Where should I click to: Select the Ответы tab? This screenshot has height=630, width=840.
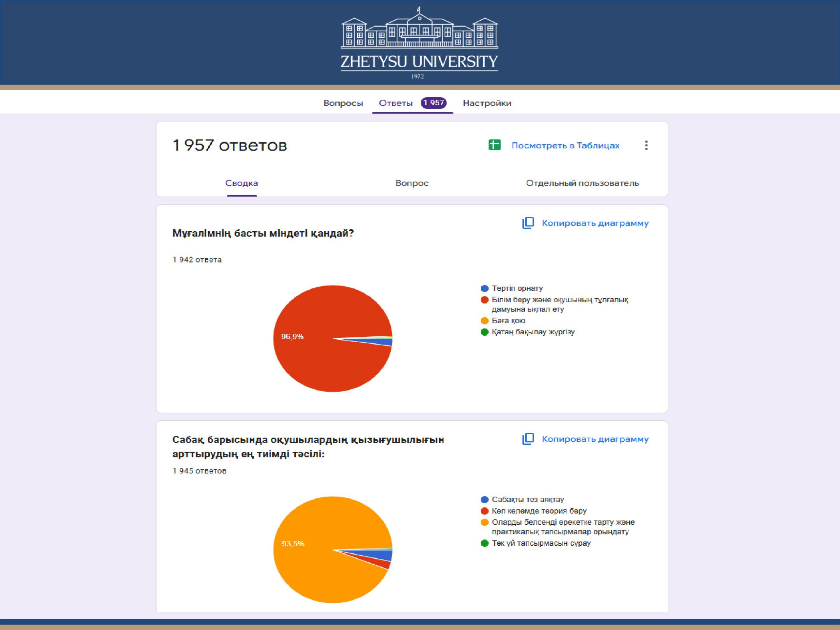click(395, 103)
